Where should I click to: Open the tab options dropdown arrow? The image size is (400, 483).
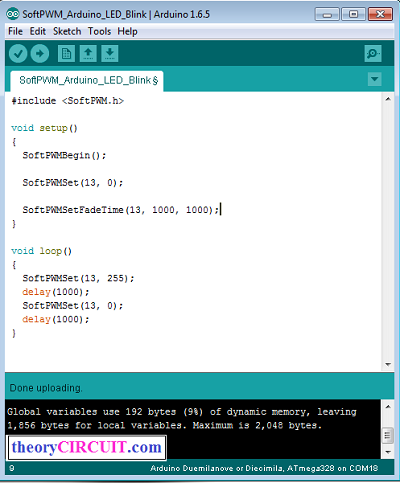[375, 79]
